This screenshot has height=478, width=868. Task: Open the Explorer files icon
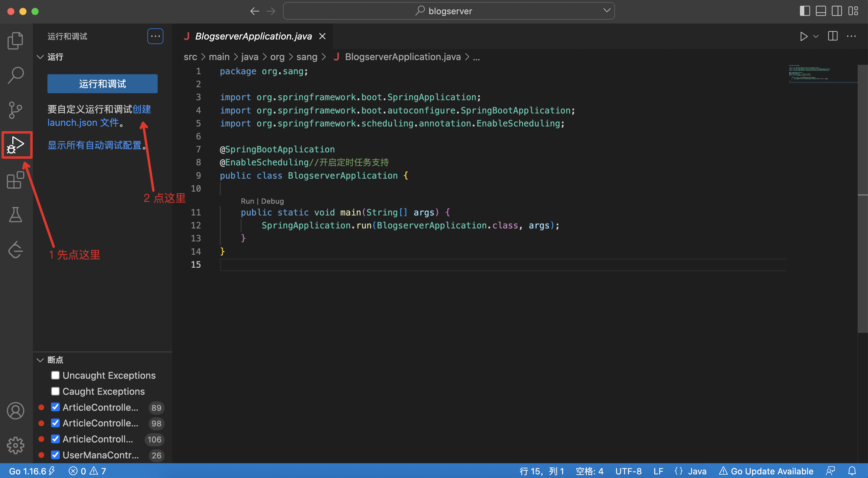tap(15, 40)
